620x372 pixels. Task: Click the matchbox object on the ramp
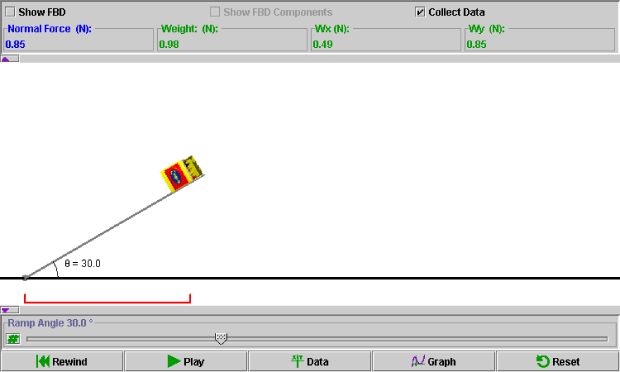pos(182,174)
